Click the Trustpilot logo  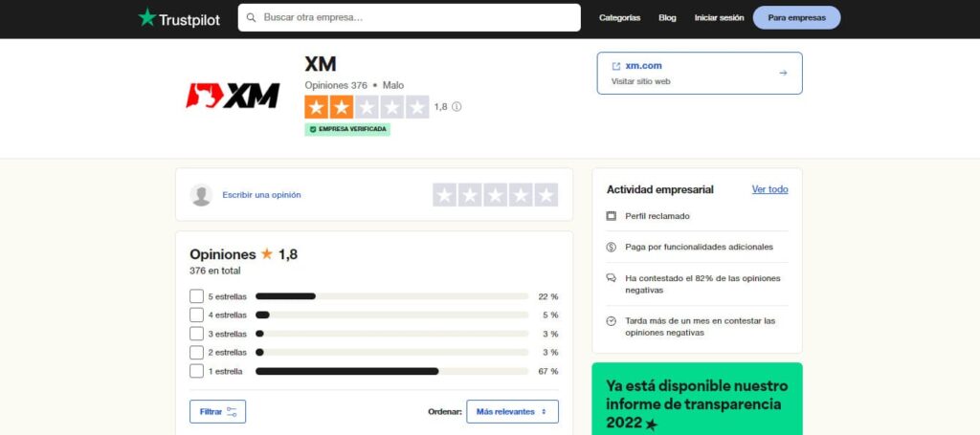179,18
